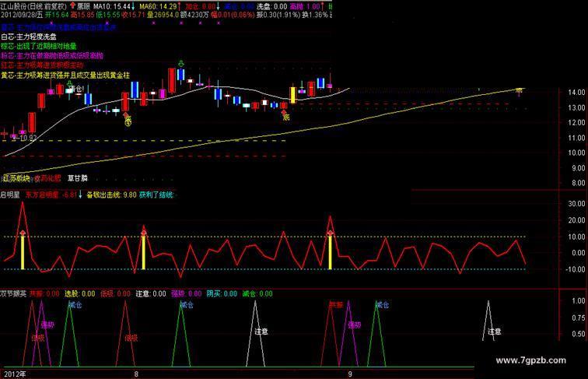
Task: Click the month 9 label on the time axis
Action: (x=350, y=374)
